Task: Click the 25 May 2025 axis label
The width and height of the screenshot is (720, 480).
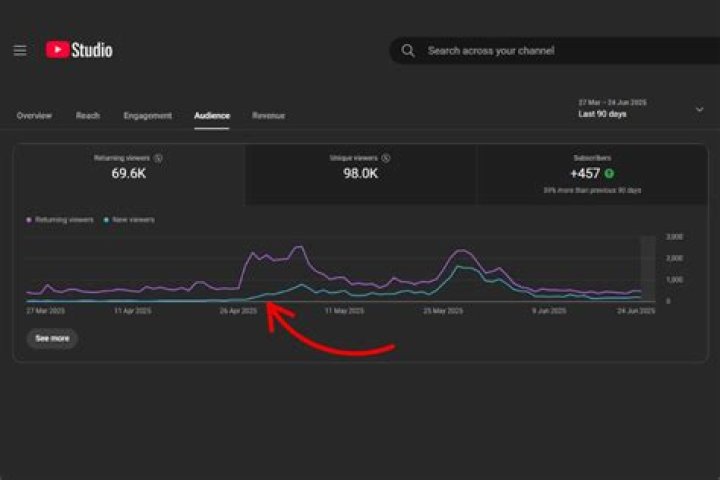Action: [x=443, y=311]
